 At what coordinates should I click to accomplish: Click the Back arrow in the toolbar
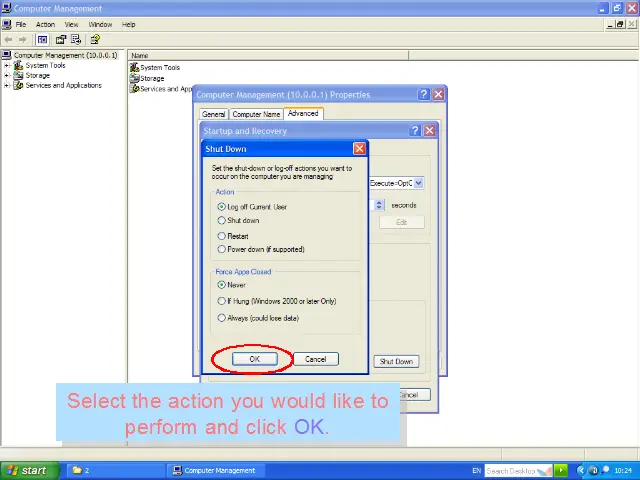pyautogui.click(x=8, y=40)
